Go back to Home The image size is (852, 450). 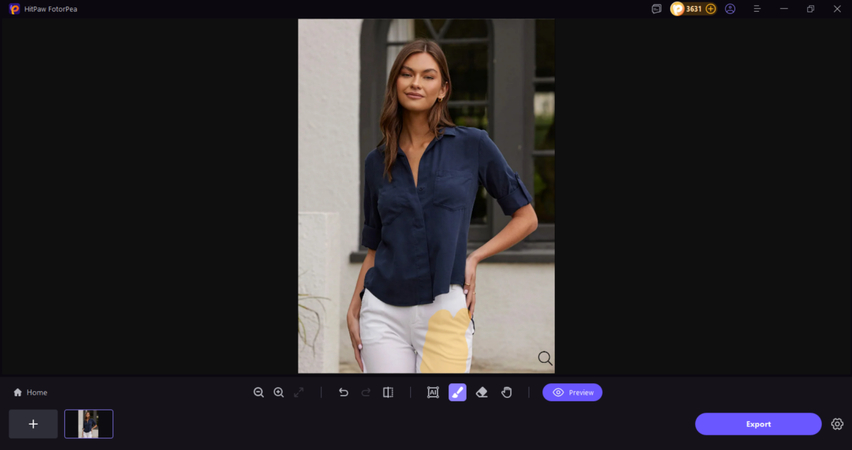[x=30, y=392]
